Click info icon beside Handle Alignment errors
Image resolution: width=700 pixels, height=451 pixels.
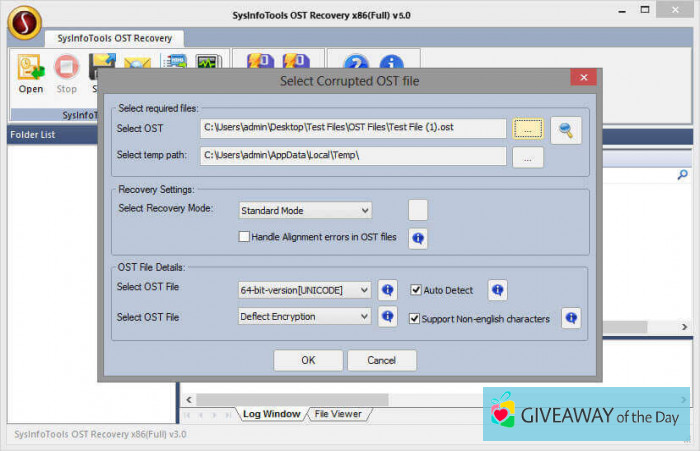click(418, 237)
